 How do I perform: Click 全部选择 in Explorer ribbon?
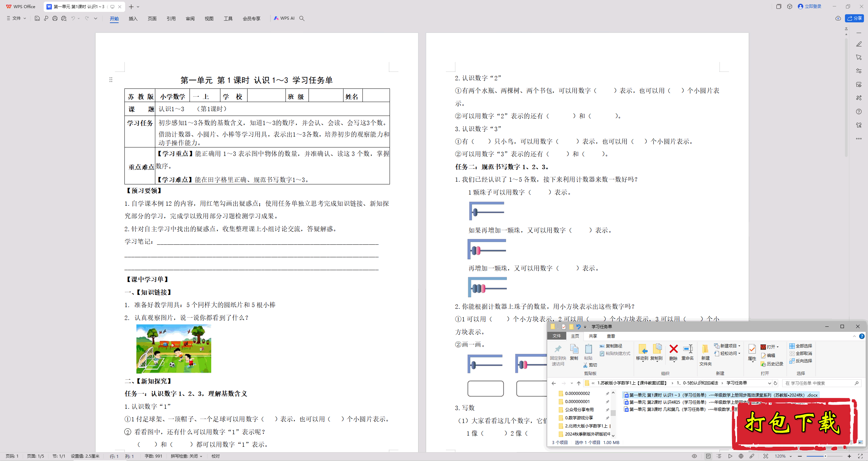pyautogui.click(x=801, y=346)
